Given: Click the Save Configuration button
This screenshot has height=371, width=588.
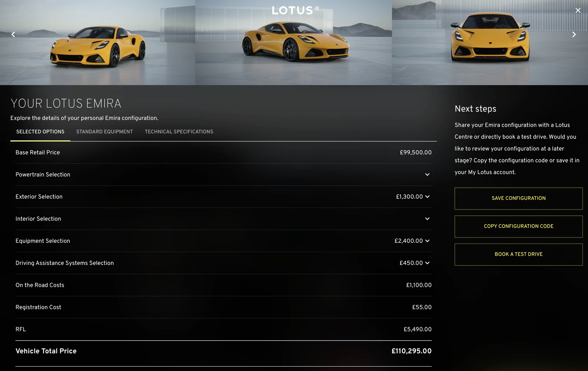Looking at the screenshot, I should click(x=518, y=198).
